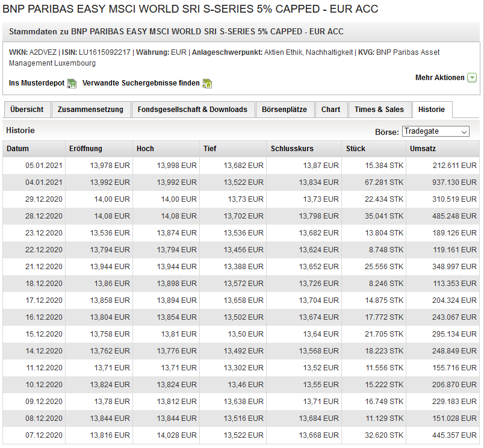The height and width of the screenshot is (448, 484).
Task: Click the related search results icon
Action: coord(207,83)
